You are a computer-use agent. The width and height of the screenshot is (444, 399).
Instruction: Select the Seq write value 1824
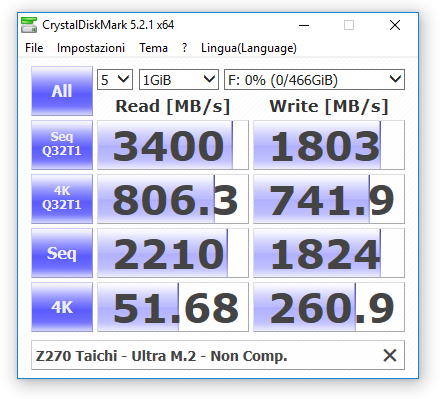coord(329,253)
